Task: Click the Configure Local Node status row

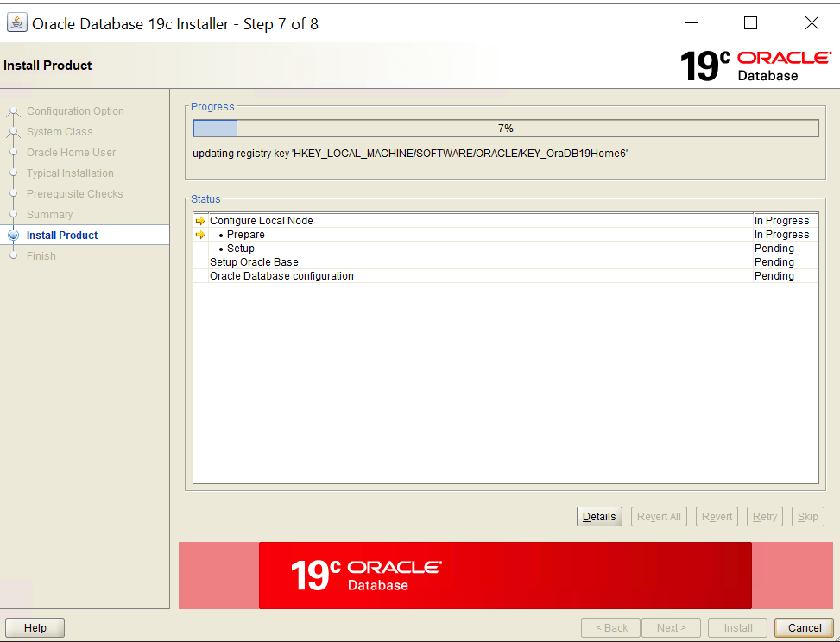Action: coord(505,221)
